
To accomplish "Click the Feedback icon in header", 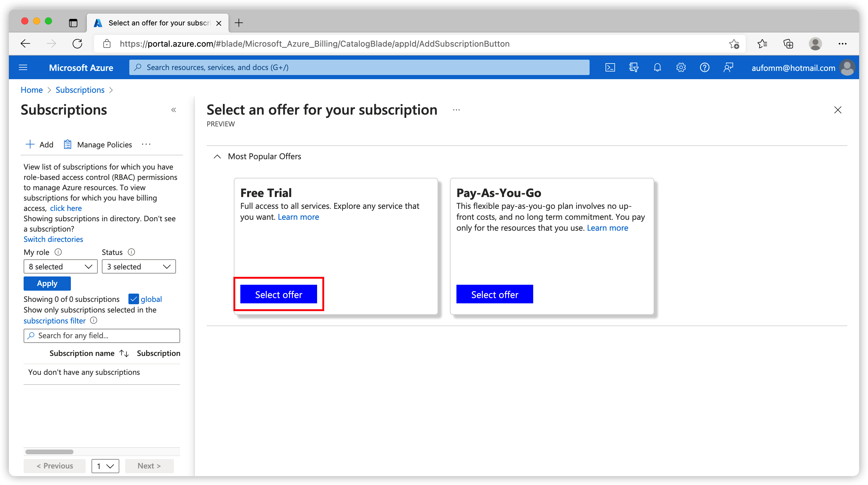I will tap(728, 68).
